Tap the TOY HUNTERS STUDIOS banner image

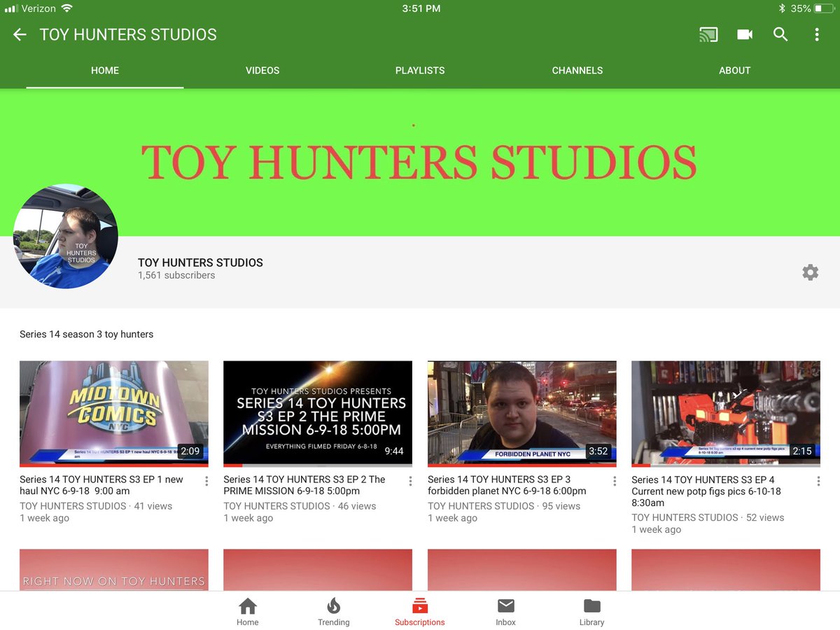420,162
